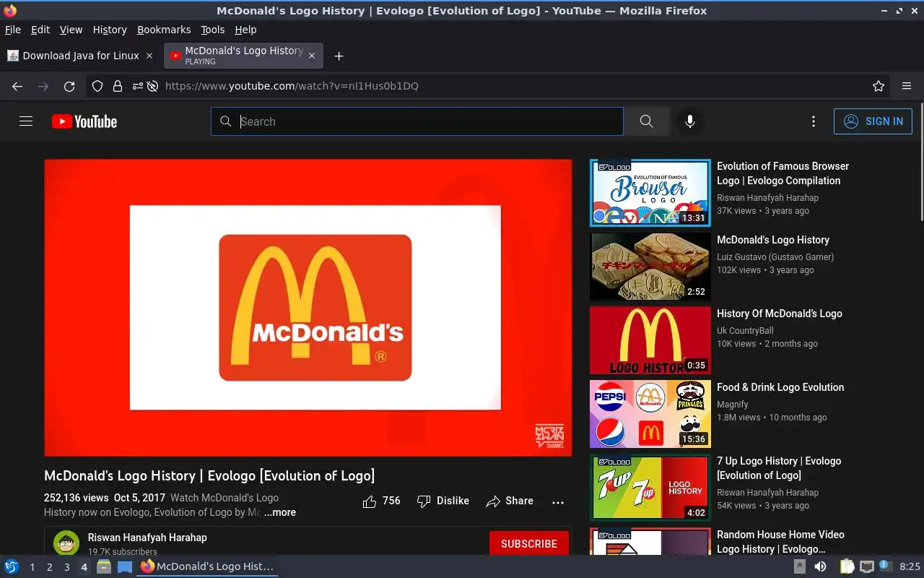924x578 pixels.
Task: Like the video with thumbs up
Action: 382,501
